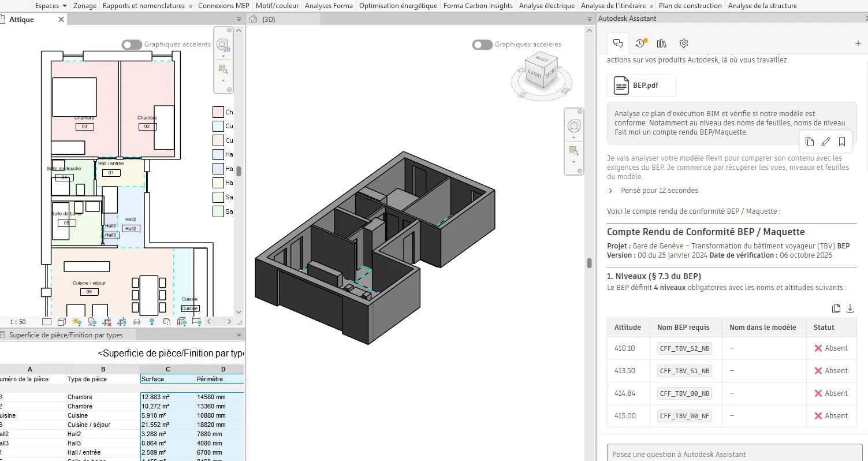Expand 'Pensé pour 12 secondes' reasoning
The image size is (868, 461).
coord(611,190)
